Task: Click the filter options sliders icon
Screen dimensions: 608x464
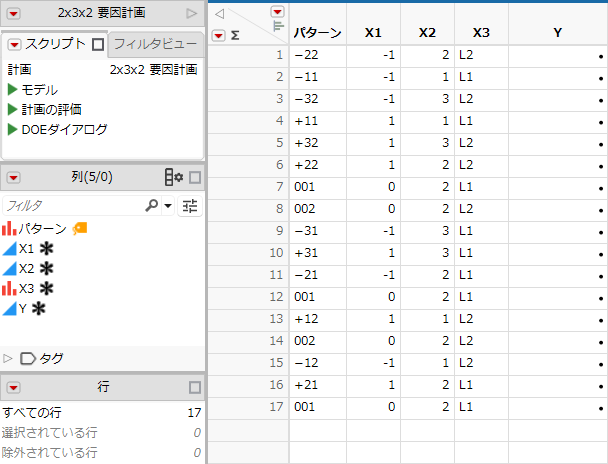Action: 190,205
